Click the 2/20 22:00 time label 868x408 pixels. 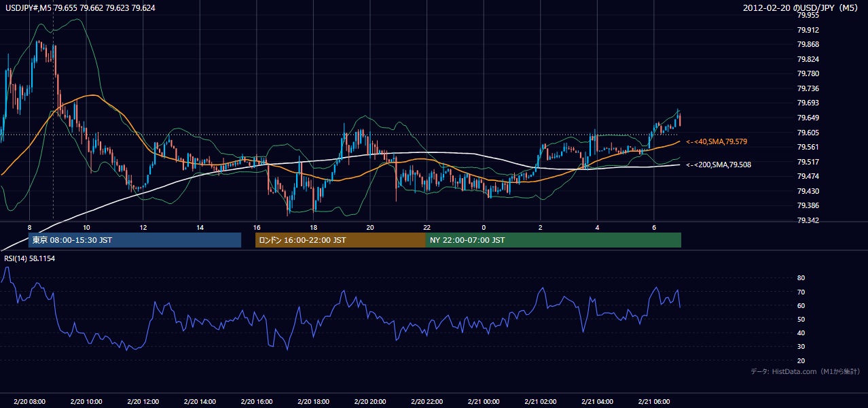tap(427, 402)
